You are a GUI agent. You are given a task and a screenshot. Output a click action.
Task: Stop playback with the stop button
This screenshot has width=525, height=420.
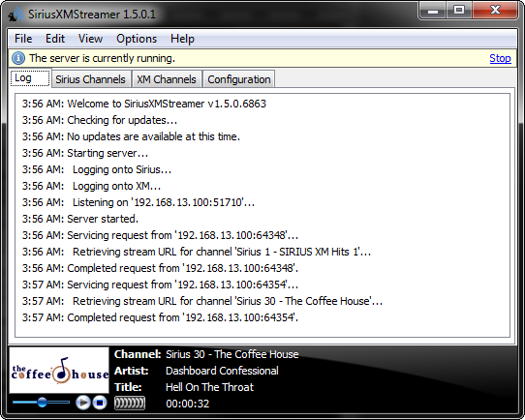pos(100,403)
